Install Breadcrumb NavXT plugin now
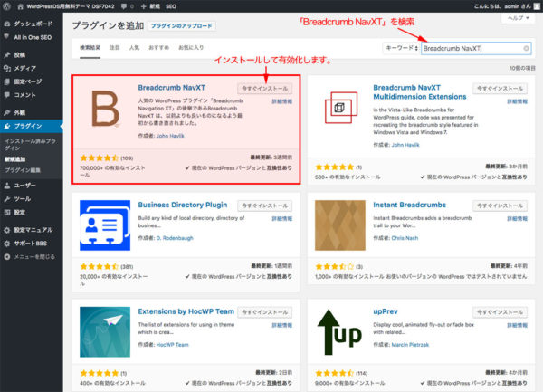Screen dimensions: 543x392 265,89
